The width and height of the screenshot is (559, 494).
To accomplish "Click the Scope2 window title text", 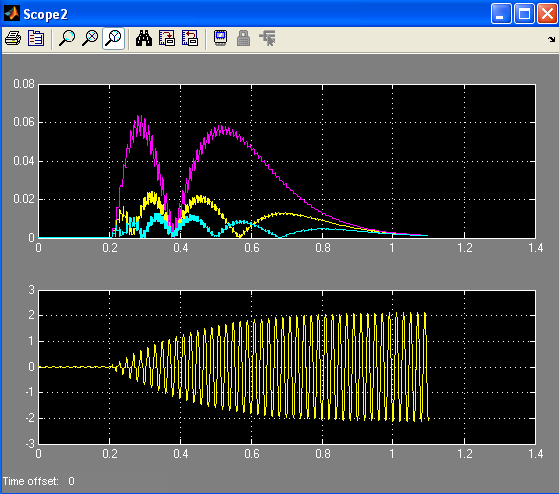I will point(45,14).
